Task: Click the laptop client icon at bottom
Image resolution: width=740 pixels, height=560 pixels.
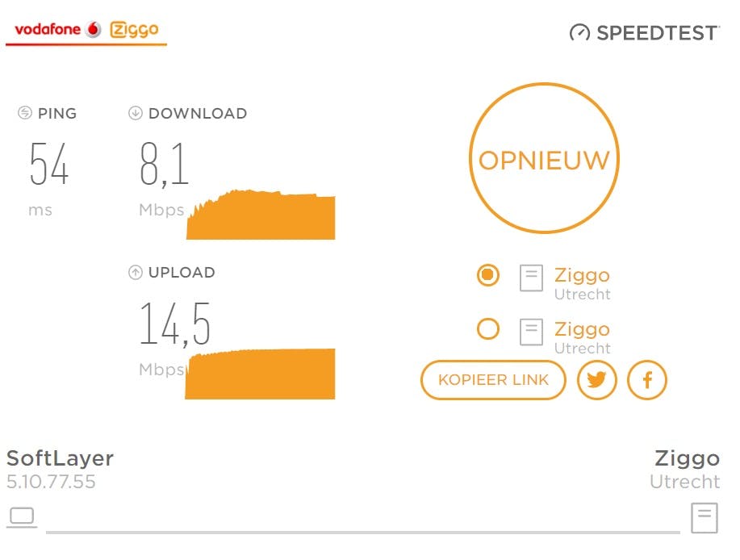Action: click(22, 516)
